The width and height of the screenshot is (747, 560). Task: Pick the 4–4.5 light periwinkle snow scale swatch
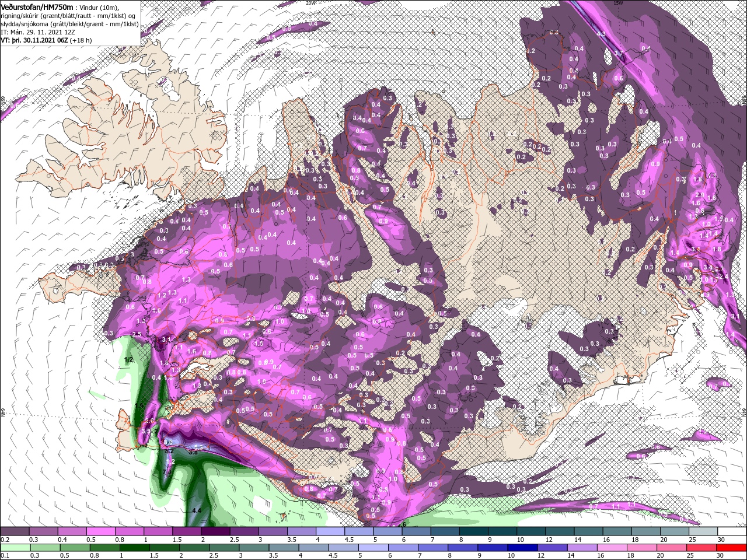click(x=330, y=531)
